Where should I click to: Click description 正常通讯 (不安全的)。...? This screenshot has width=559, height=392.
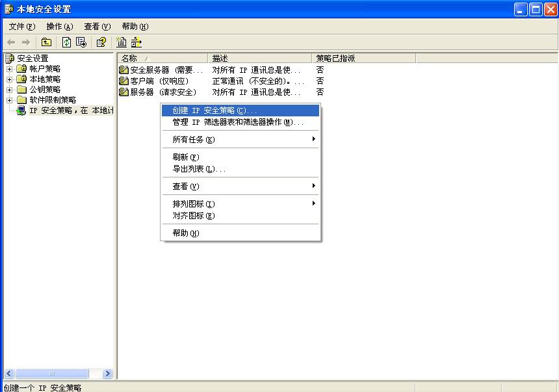click(x=259, y=81)
